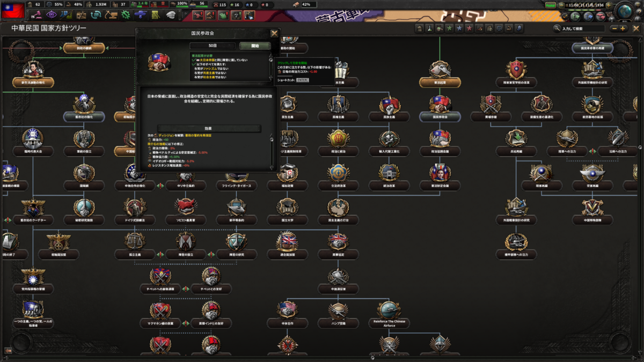Select the 兵站再編 focus icon

pyautogui.click(x=516, y=138)
